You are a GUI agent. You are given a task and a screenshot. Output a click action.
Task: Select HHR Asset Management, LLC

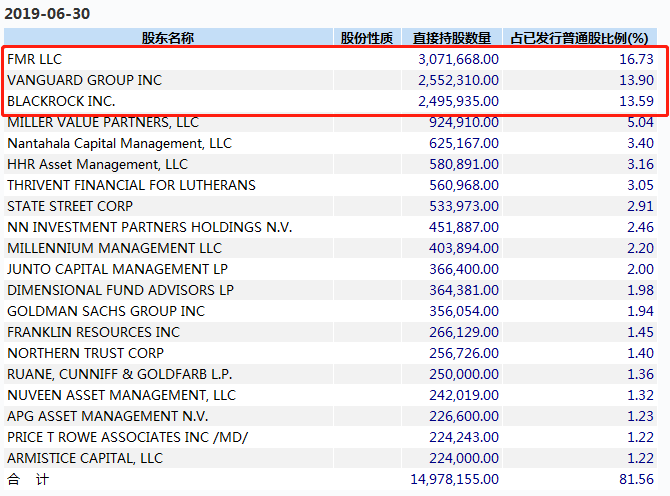[97, 164]
